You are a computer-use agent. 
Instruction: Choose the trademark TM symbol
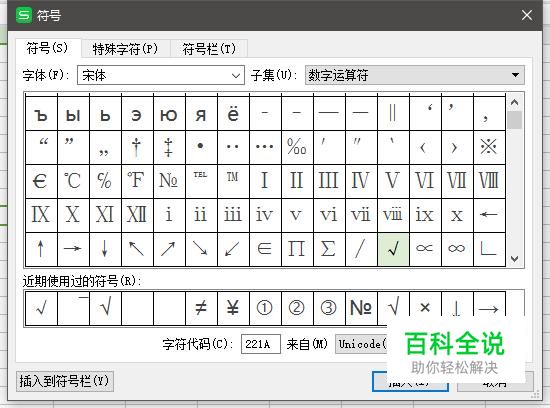(x=233, y=181)
